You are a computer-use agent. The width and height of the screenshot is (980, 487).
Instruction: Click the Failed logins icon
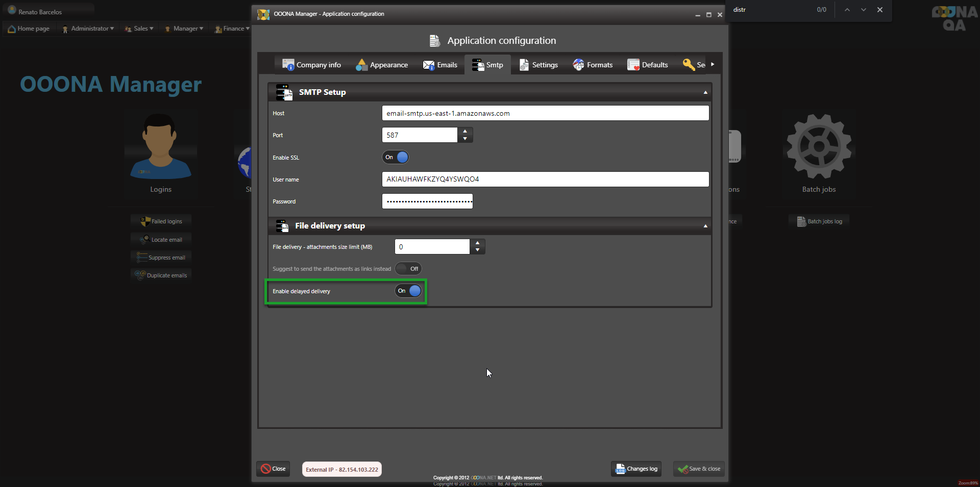pyautogui.click(x=145, y=221)
